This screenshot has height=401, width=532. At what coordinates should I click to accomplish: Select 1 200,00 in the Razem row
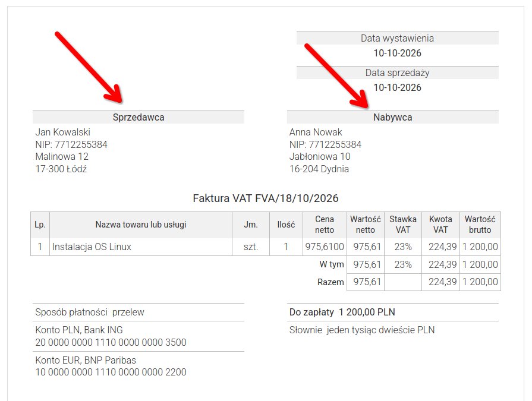click(x=480, y=282)
